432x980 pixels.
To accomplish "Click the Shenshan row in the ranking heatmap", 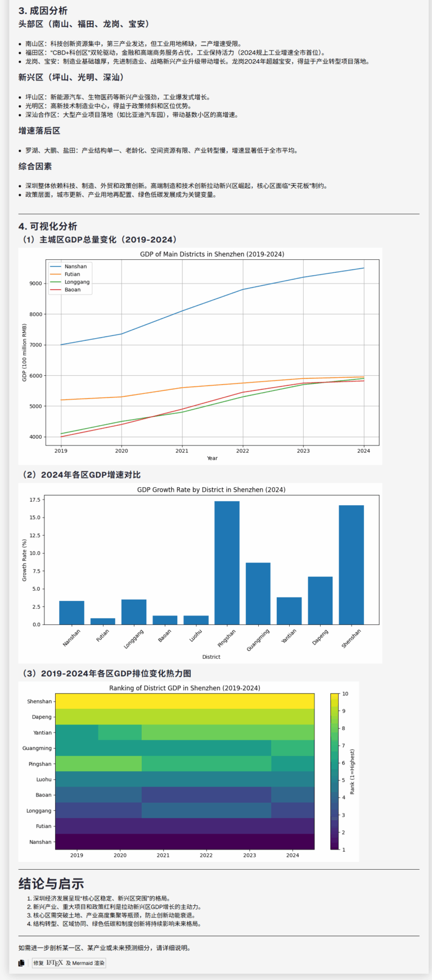I will click(184, 702).
